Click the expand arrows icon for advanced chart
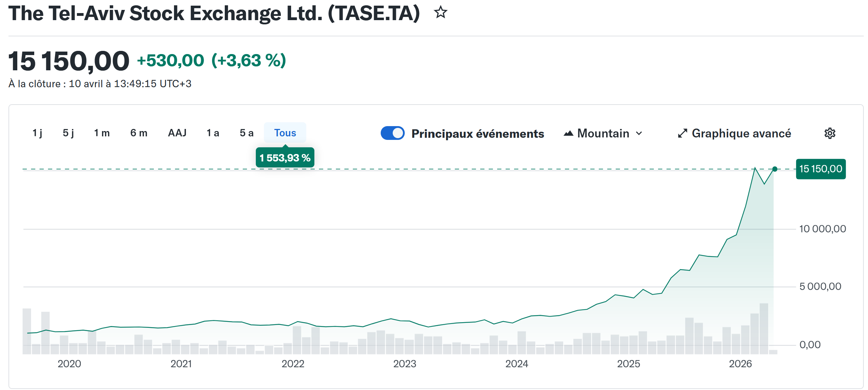This screenshot has height=390, width=868. 682,133
